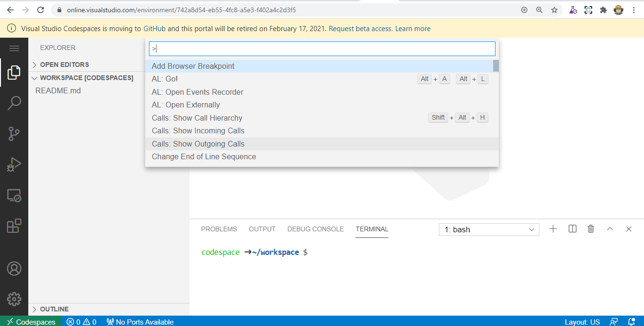Open the Source Control view
This screenshot has height=326, width=644.
pos(14,134)
